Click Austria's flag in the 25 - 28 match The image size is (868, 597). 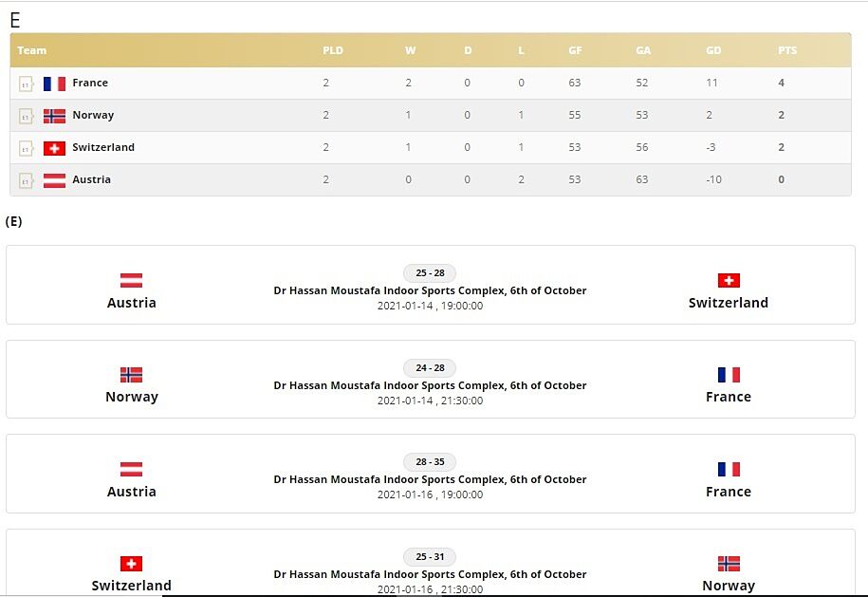click(131, 280)
